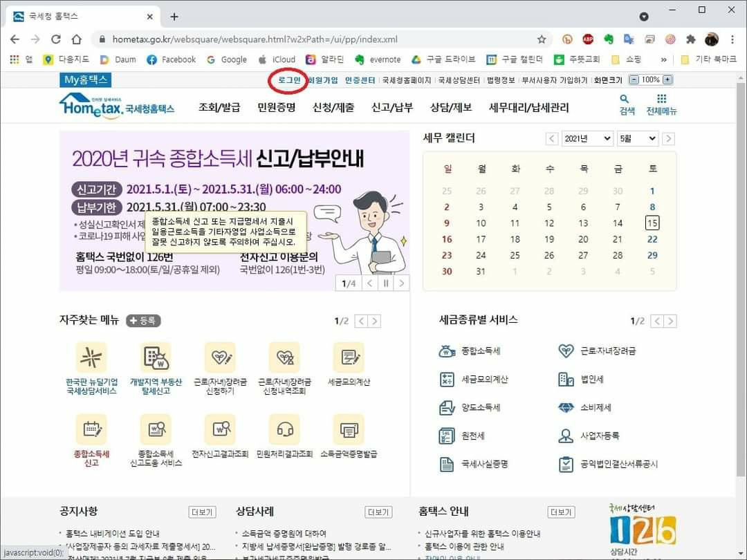This screenshot has width=747, height=560.
Task: Click the 로그인 link
Action: coord(289,80)
